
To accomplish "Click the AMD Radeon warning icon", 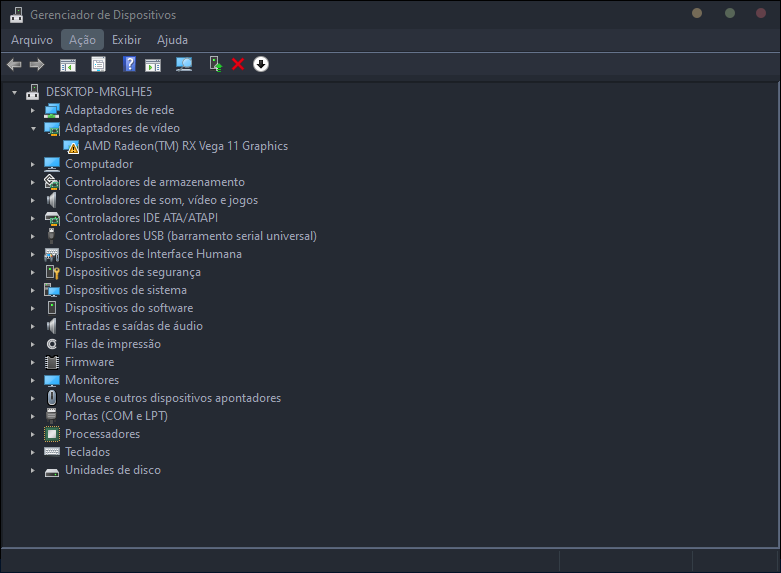I will tap(71, 146).
